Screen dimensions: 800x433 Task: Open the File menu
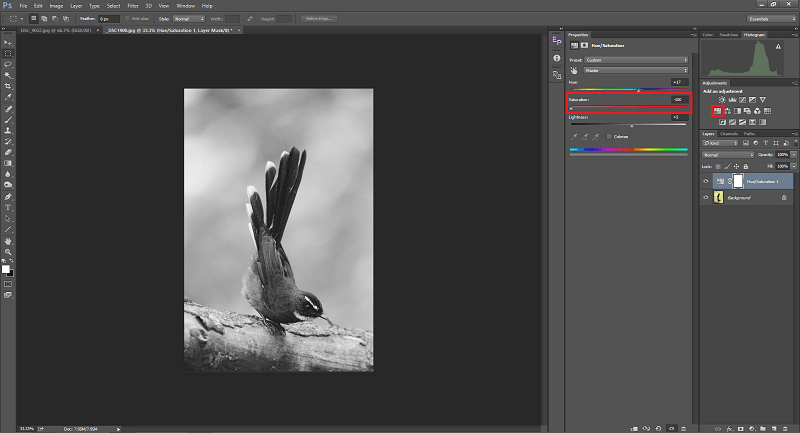pos(23,6)
